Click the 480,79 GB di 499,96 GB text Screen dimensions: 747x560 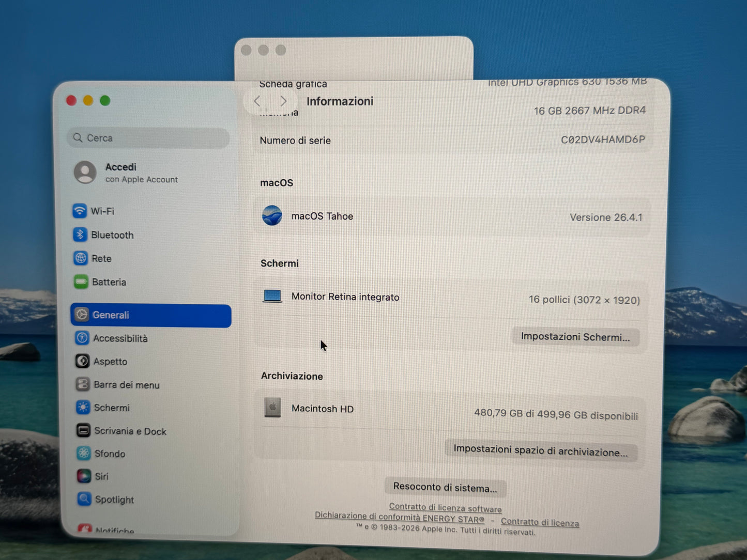click(556, 414)
